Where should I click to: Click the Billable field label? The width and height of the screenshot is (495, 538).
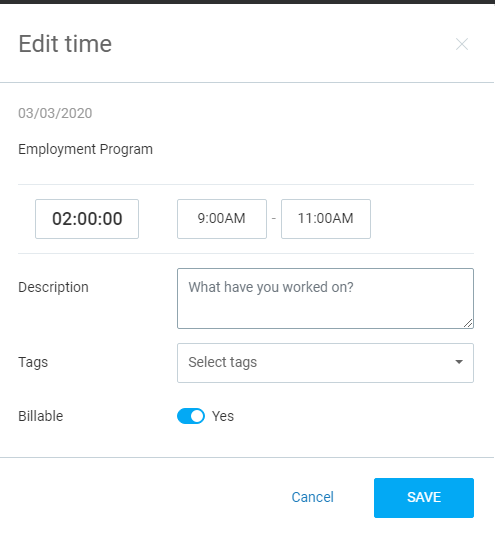tap(40, 416)
